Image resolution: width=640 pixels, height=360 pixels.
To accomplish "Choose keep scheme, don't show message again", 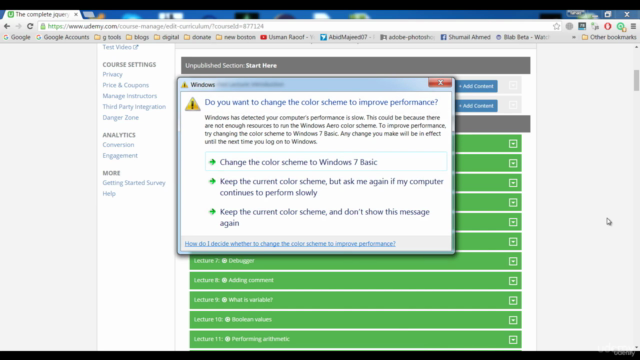I will pyautogui.click(x=326, y=217).
